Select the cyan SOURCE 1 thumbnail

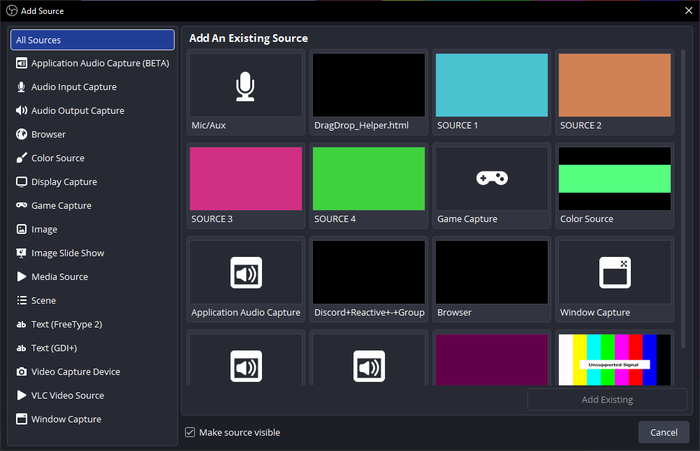[492, 85]
